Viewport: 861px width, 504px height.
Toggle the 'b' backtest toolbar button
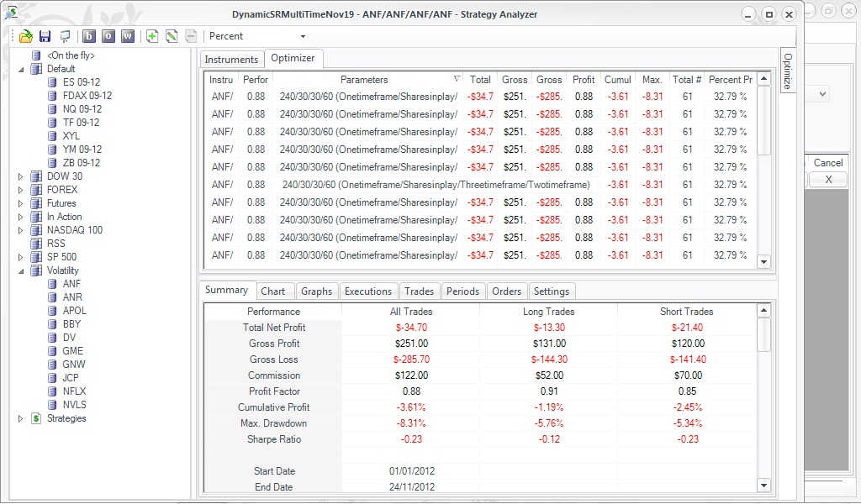tap(89, 36)
